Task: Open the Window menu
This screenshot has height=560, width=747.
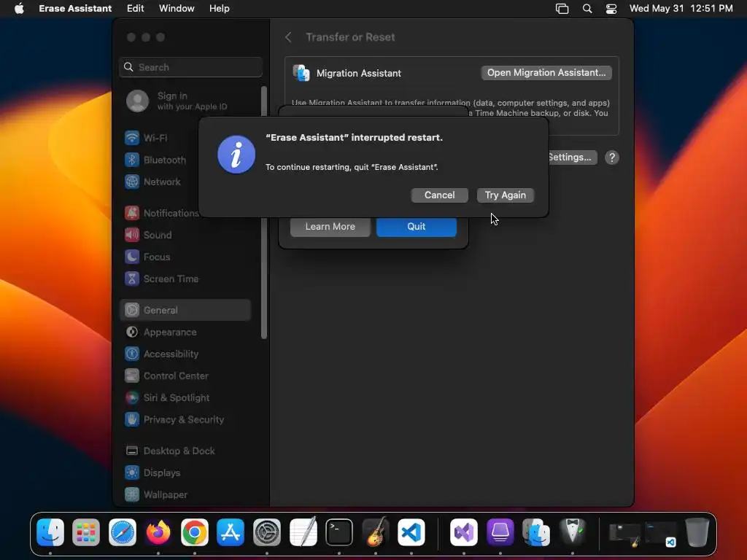Action: (x=177, y=9)
